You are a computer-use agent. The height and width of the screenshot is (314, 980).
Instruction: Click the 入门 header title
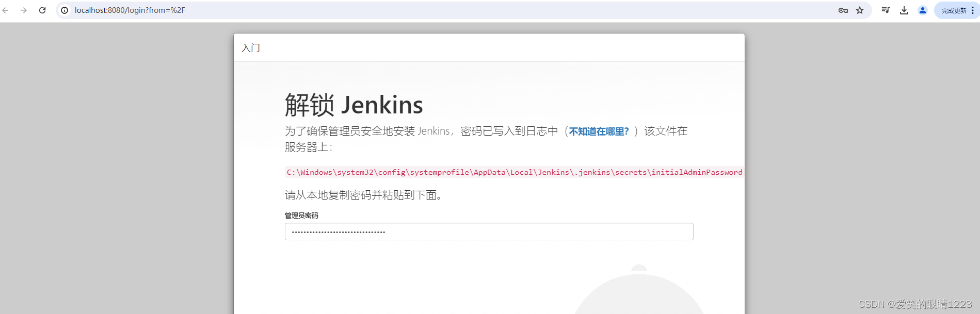251,48
